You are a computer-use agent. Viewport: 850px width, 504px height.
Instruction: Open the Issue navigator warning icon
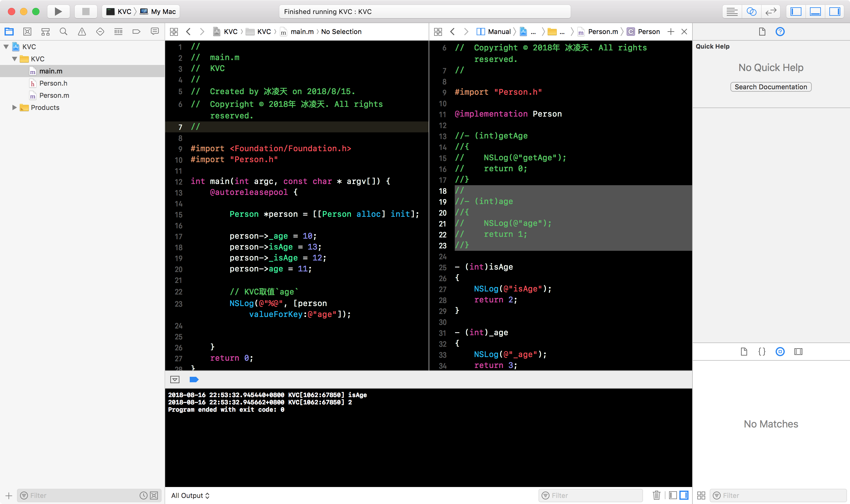[x=82, y=32]
